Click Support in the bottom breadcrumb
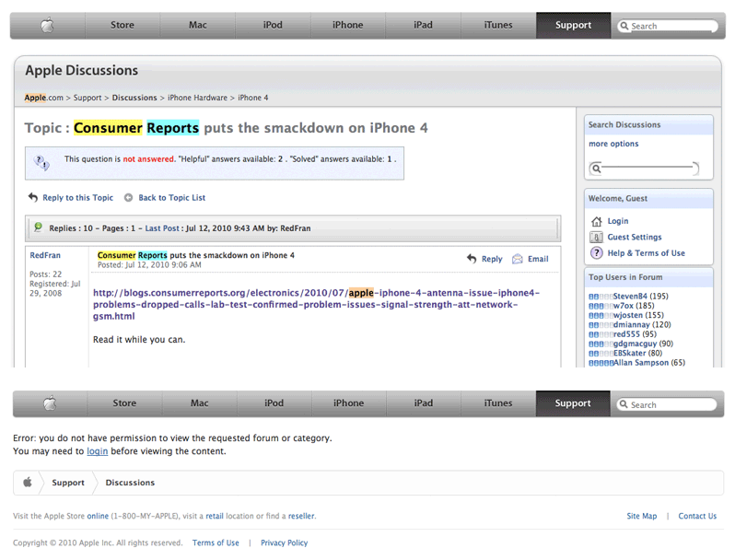 pos(68,483)
